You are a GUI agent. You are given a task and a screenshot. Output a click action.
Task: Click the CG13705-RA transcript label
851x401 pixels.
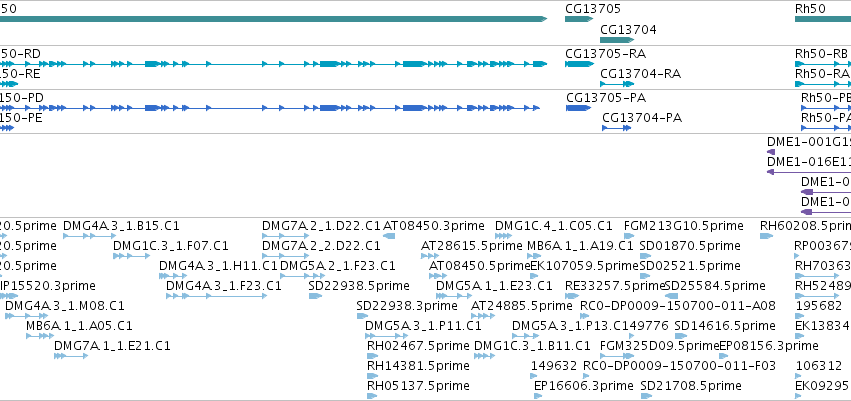[606, 54]
